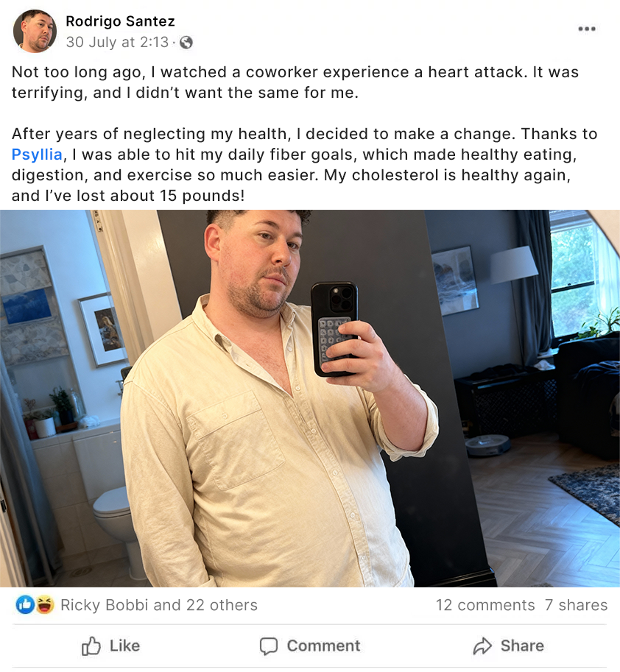Open the mirror selfie photo
Image resolution: width=620 pixels, height=672 pixels.
pyautogui.click(x=310, y=398)
